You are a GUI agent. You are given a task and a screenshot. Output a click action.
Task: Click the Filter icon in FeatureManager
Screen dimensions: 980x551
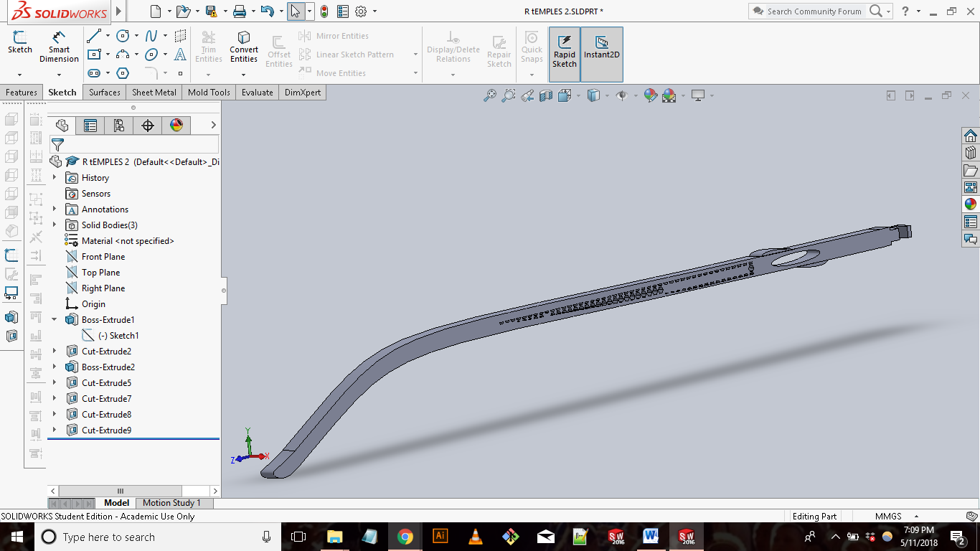pos(58,145)
